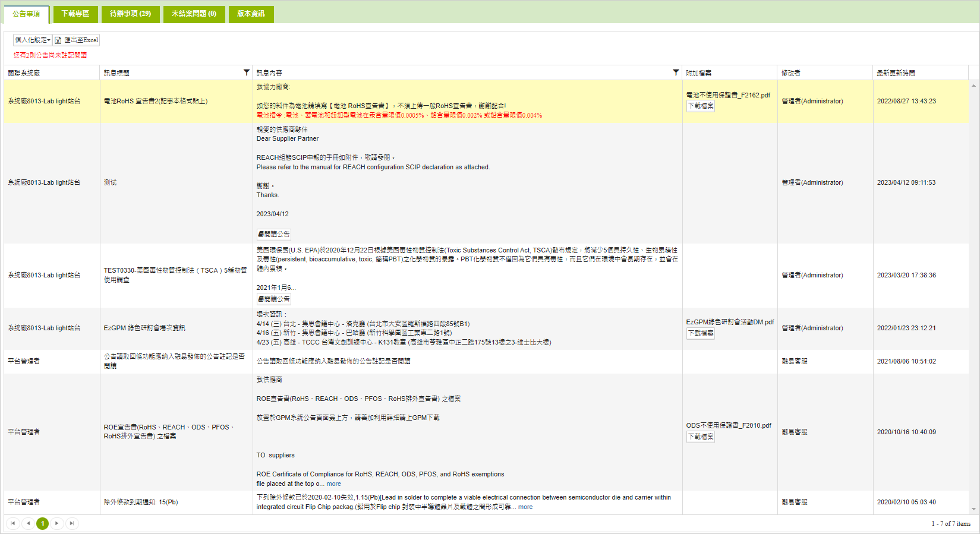
Task: Select page 1 in pager
Action: click(42, 523)
